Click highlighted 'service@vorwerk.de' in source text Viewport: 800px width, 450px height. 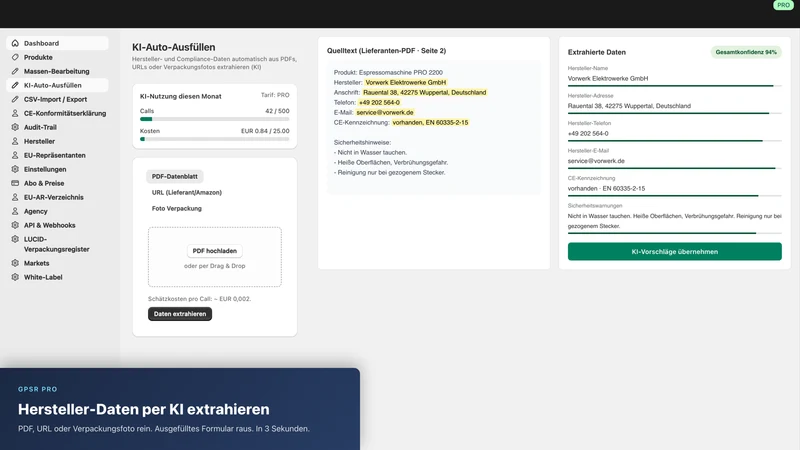coord(385,112)
